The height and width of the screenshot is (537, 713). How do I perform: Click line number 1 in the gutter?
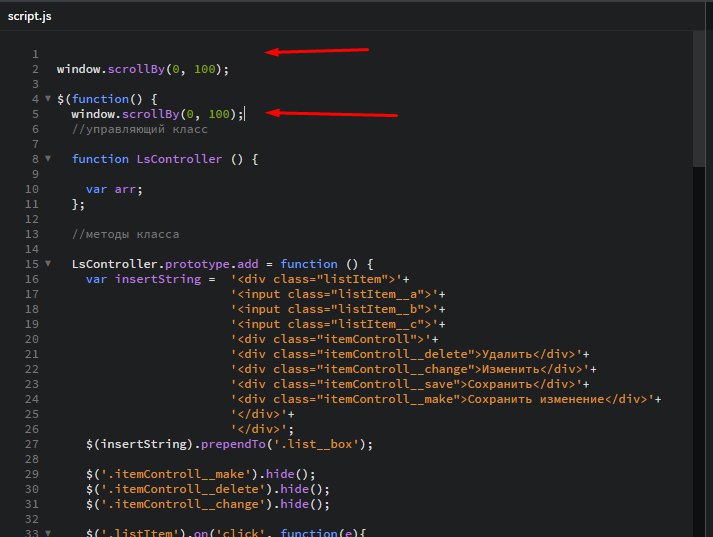coord(35,54)
